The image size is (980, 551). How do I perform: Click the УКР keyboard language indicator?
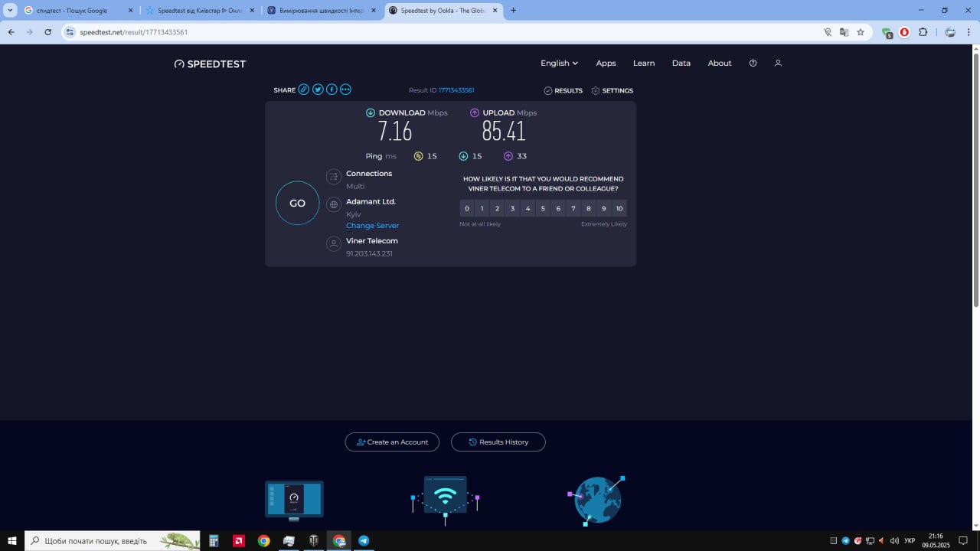click(x=910, y=541)
